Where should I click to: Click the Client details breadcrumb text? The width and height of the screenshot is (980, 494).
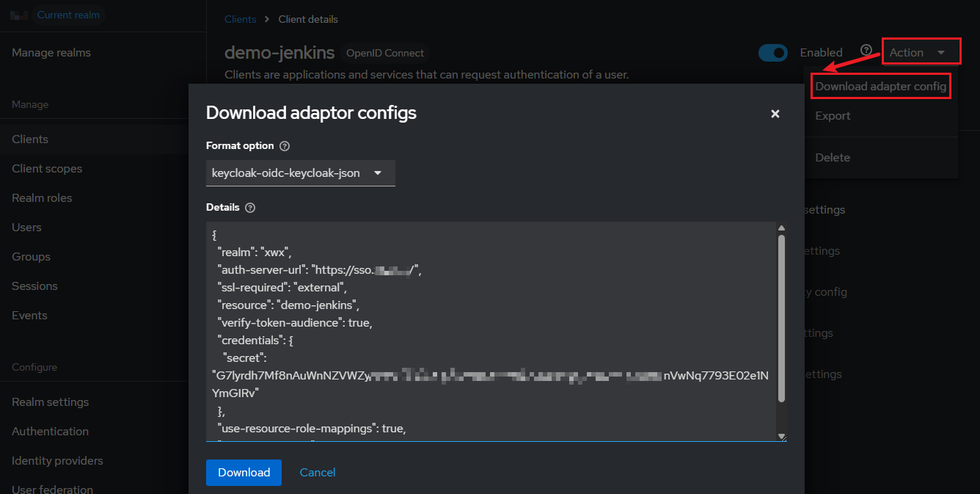308,19
